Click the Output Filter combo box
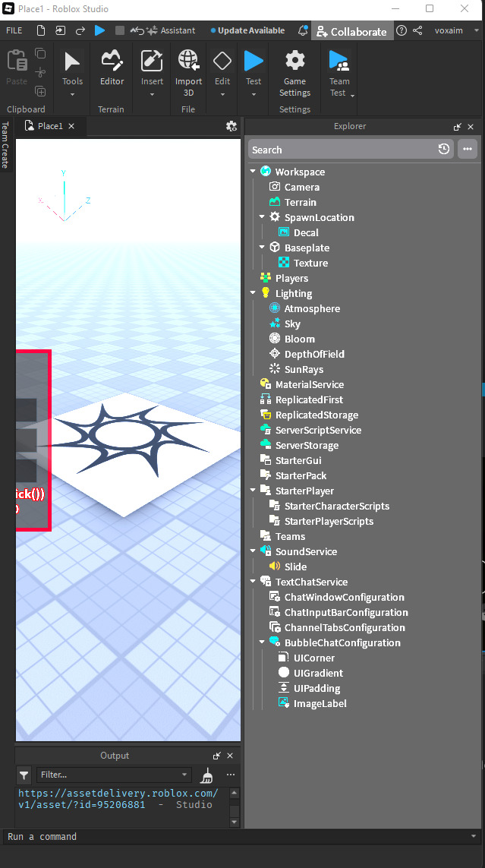 pos(114,775)
